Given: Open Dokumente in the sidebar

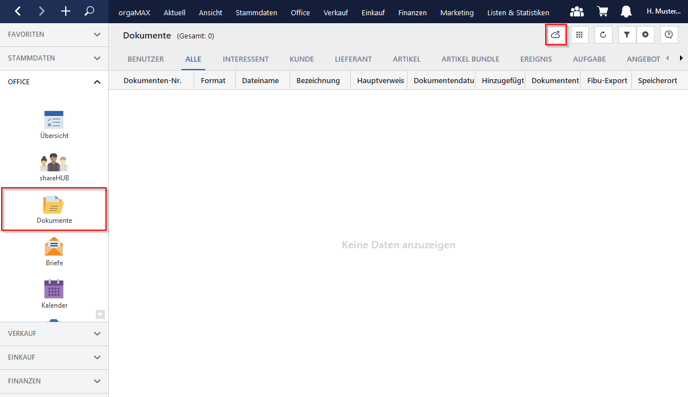Looking at the screenshot, I should (54, 209).
